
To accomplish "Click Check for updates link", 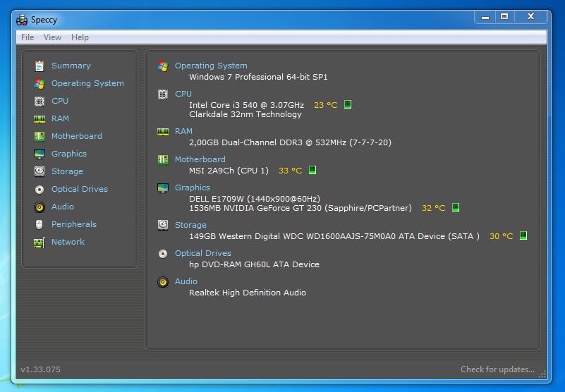I will point(497,369).
